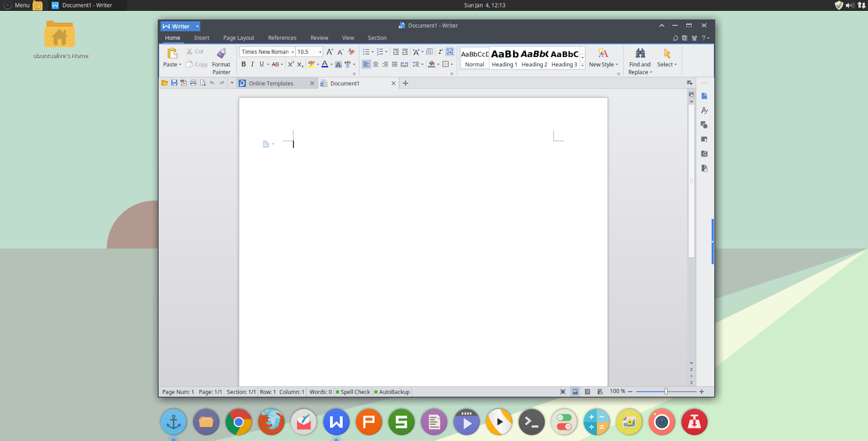Expand the bullet list dropdown arrow
Screen dimensions: 868x441
click(373, 52)
